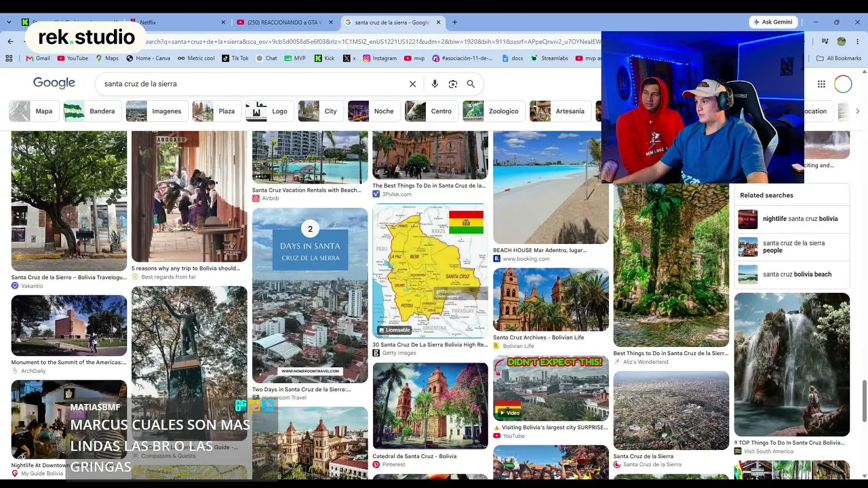Go to the Google logo homepage
The height and width of the screenshot is (488, 868).
point(54,83)
